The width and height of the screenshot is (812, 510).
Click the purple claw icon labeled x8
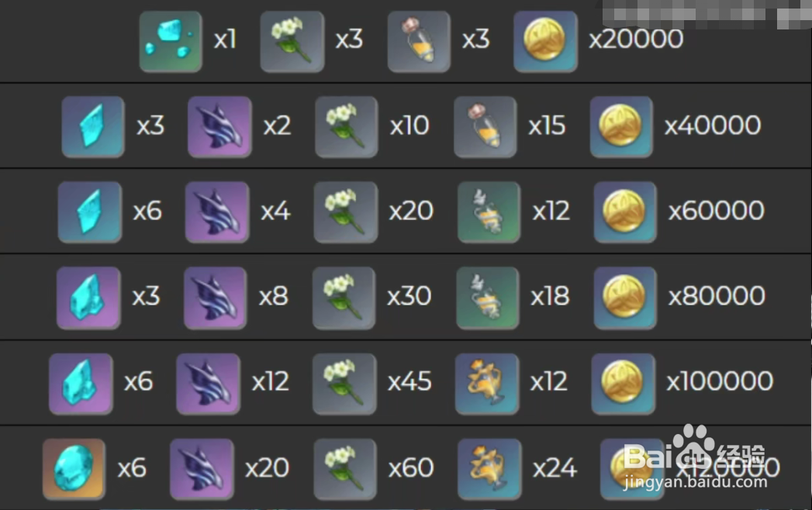[216, 298]
